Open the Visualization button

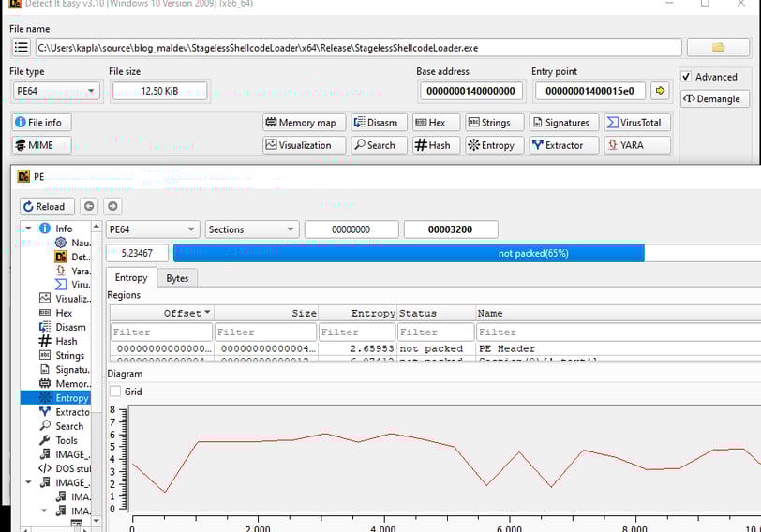pos(305,145)
